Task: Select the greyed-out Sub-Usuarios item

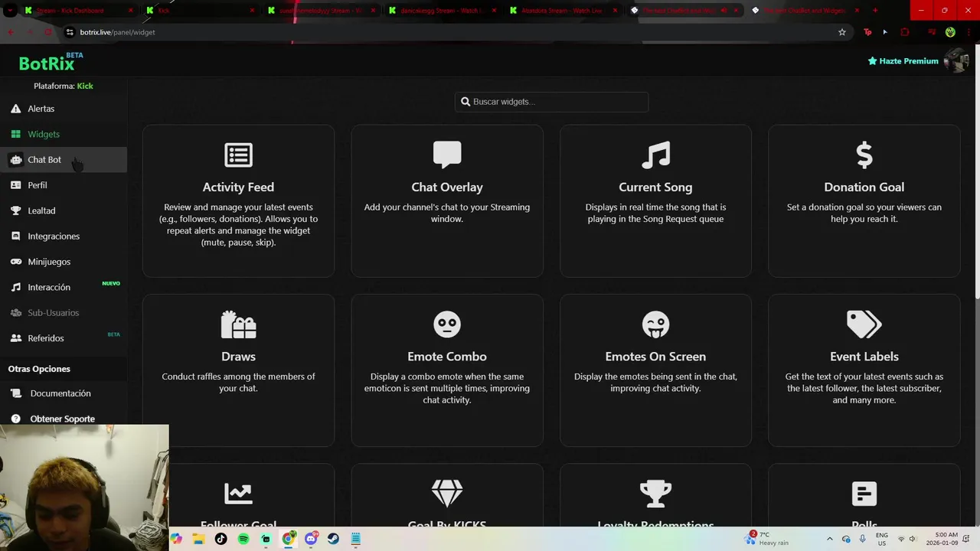Action: click(64, 312)
